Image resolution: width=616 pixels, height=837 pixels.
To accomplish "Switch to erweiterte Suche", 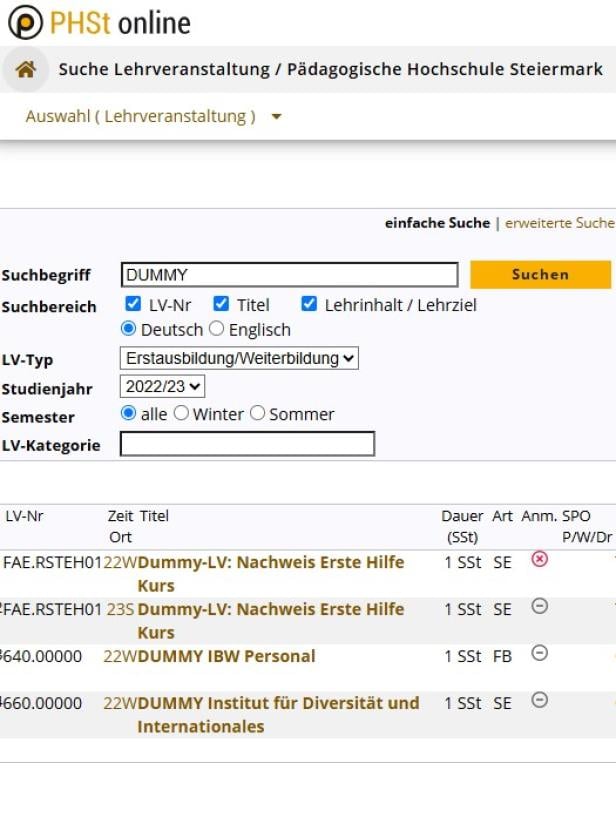I will coord(559,223).
